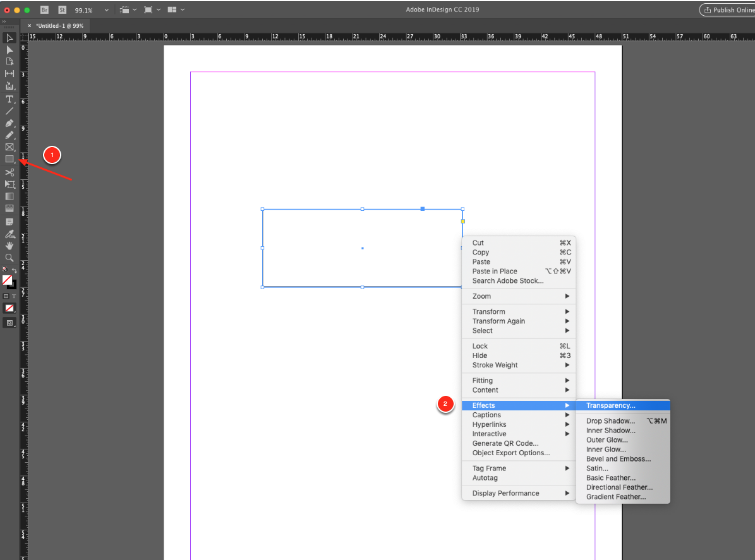Pick the Scissors tool
Viewport: 755px width, 560px height.
(9, 172)
